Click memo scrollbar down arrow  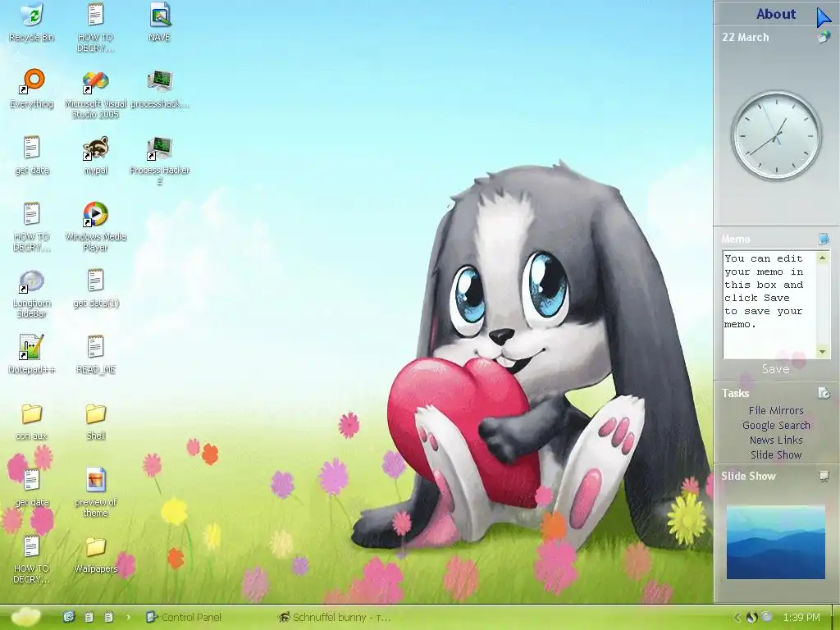(822, 352)
